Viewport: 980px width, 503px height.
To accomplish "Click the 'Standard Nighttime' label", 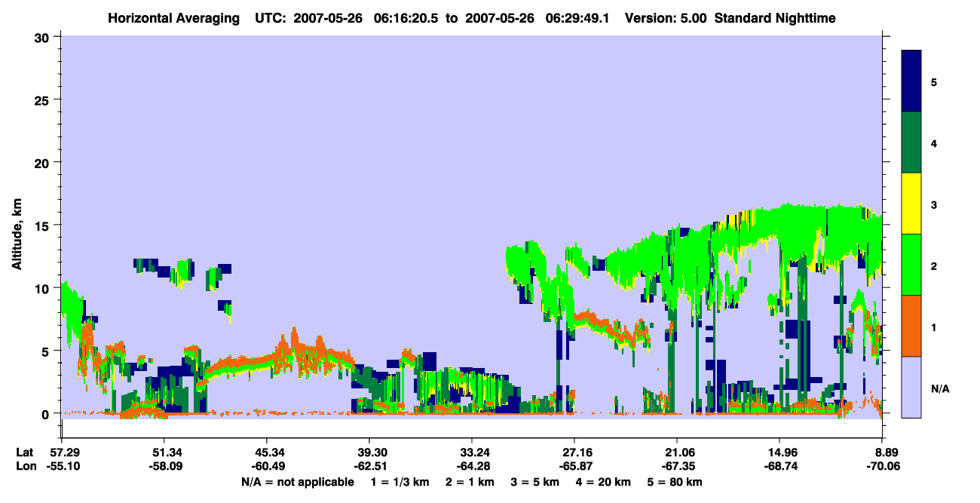I will coord(774,17).
